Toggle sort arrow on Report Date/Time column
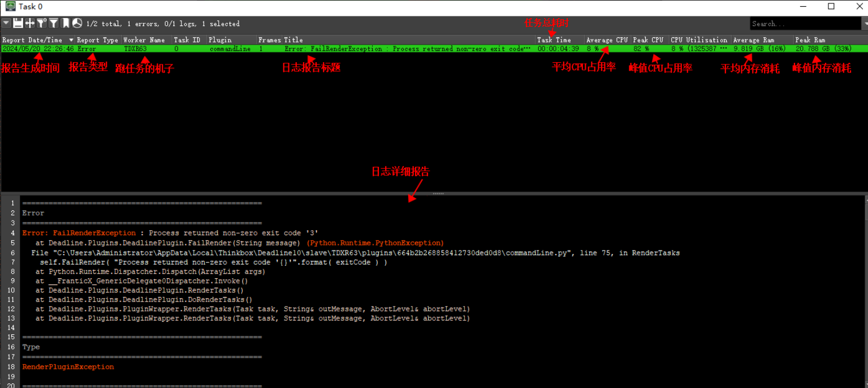This screenshot has height=388, width=868. point(71,40)
